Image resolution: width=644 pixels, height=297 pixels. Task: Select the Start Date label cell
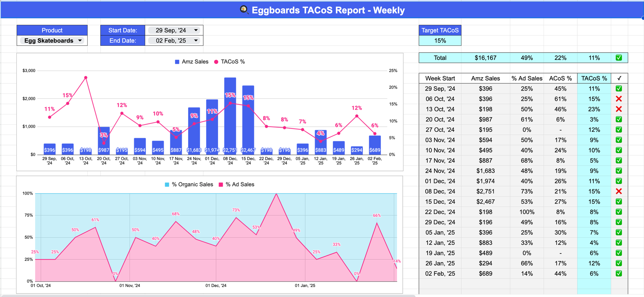click(x=123, y=30)
